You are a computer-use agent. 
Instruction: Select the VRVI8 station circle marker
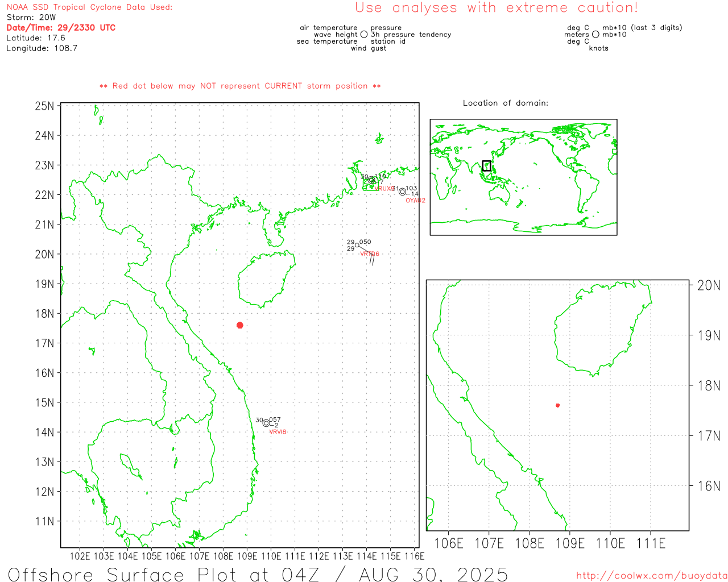pos(266,423)
